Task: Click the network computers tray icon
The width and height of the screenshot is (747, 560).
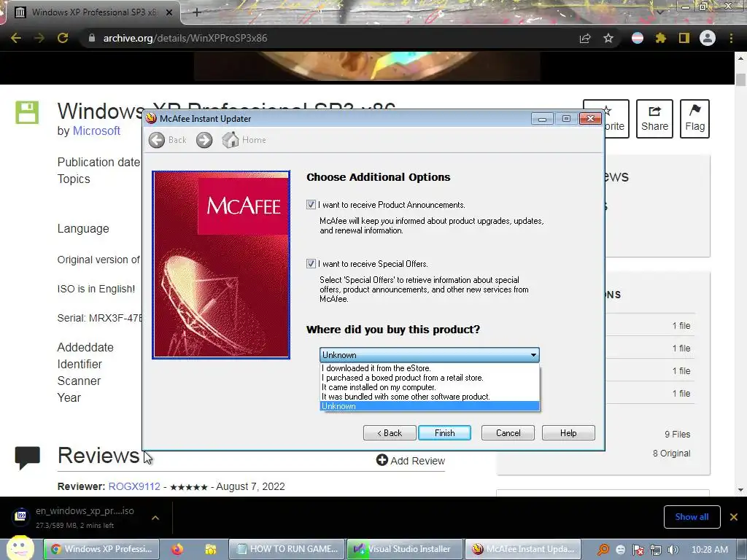Action: pyautogui.click(x=656, y=550)
